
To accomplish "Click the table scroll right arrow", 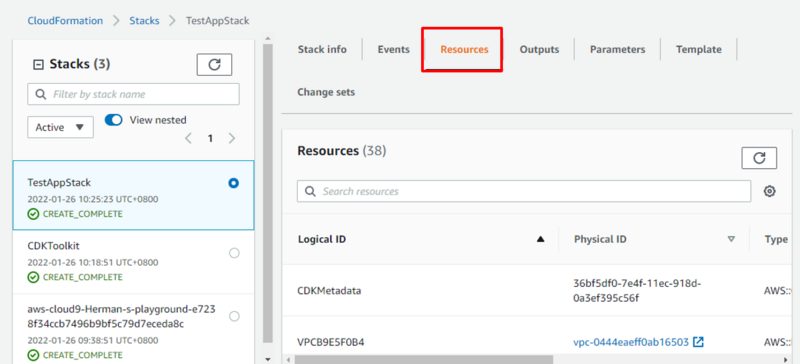I will click(787, 359).
